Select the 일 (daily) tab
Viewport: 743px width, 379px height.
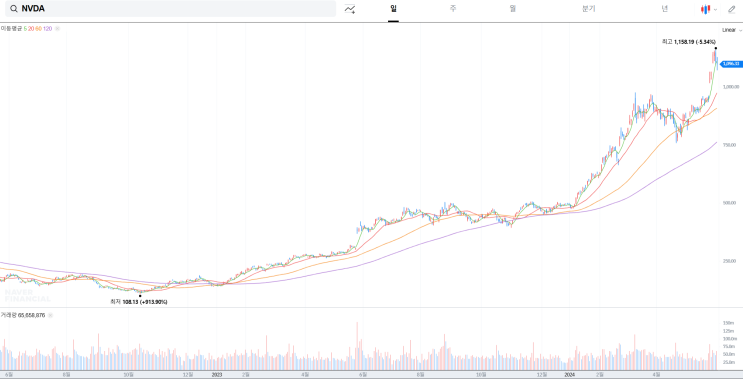(x=393, y=9)
